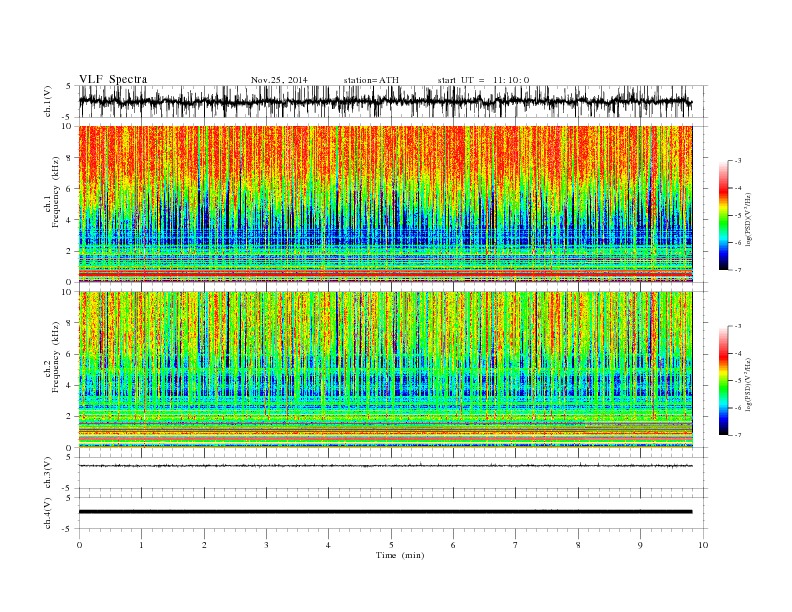Click the "0" time axis tick label

(x=79, y=545)
